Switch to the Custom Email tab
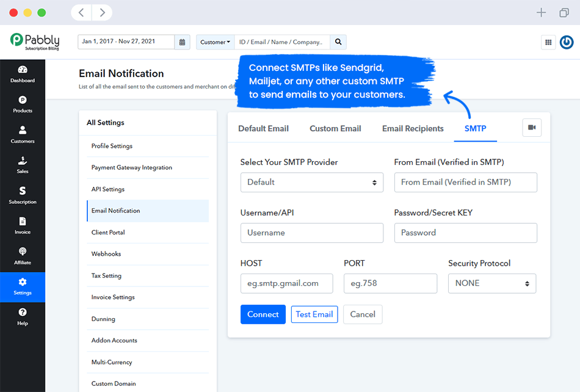This screenshot has height=392, width=580. [x=335, y=128]
